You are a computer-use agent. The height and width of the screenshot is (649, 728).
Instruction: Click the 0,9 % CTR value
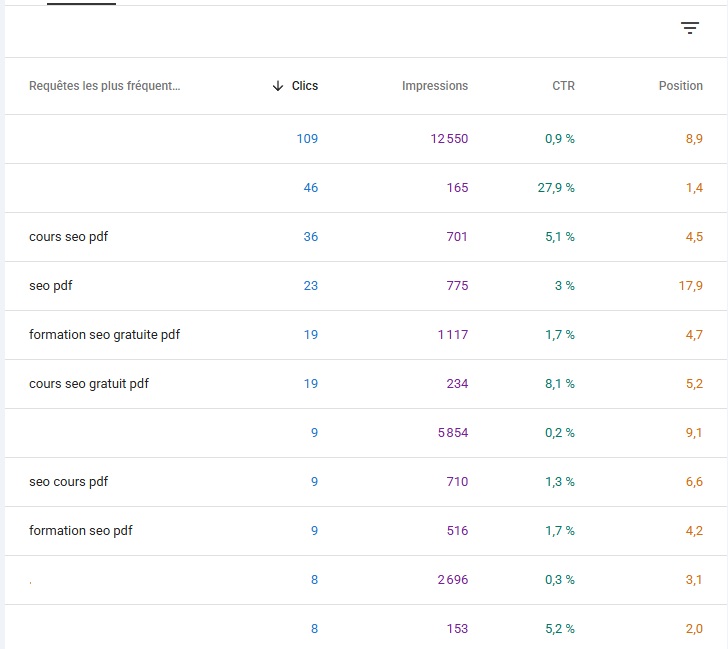(559, 139)
